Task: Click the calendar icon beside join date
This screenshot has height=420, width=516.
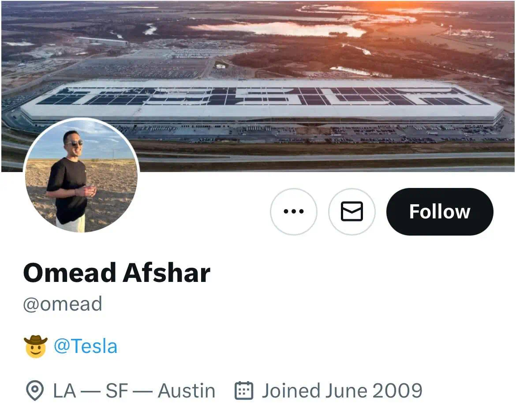Action: (x=243, y=391)
